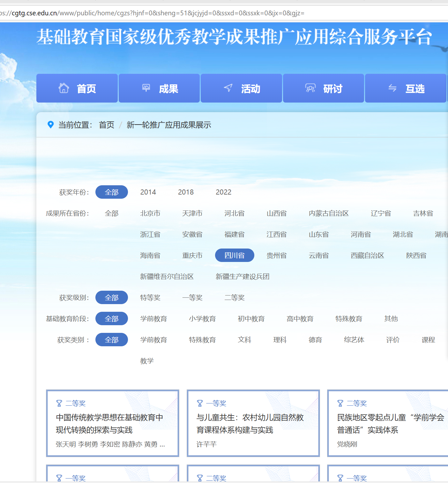Go to 首页 in the breadcrumb

coord(107,125)
